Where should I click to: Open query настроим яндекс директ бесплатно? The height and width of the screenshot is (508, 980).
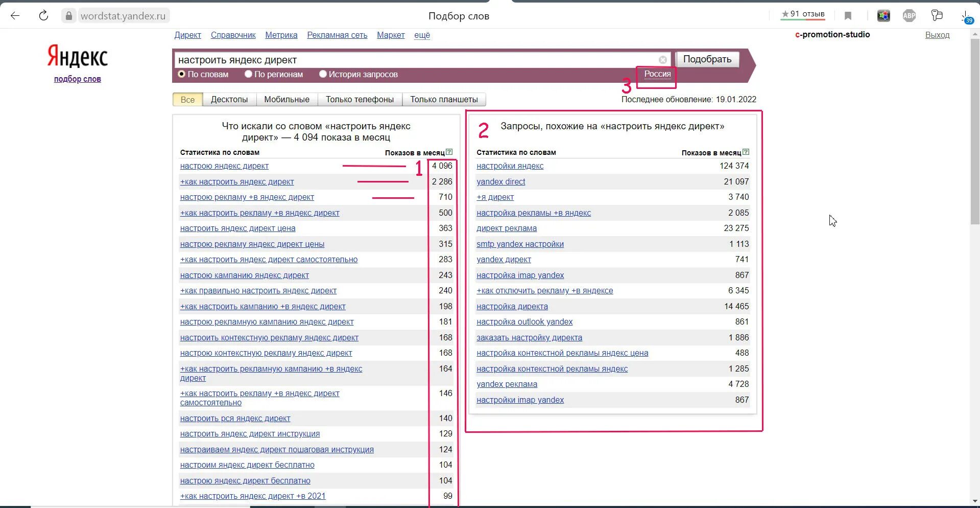pos(247,465)
